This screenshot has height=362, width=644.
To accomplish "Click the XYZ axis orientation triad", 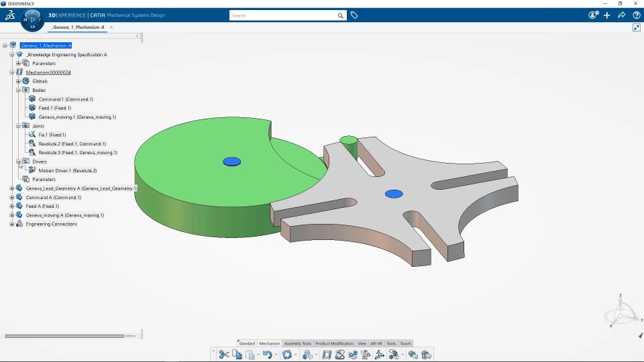I will [622, 311].
